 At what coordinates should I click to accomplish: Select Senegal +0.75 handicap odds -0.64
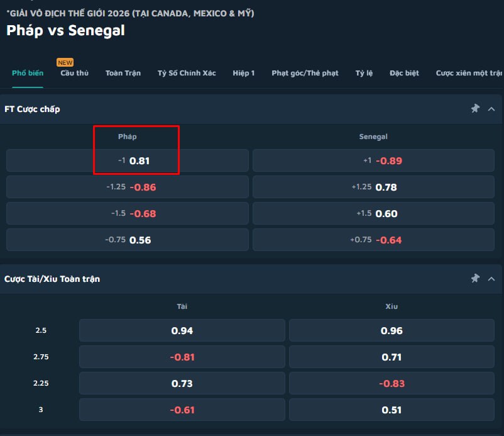tap(373, 240)
